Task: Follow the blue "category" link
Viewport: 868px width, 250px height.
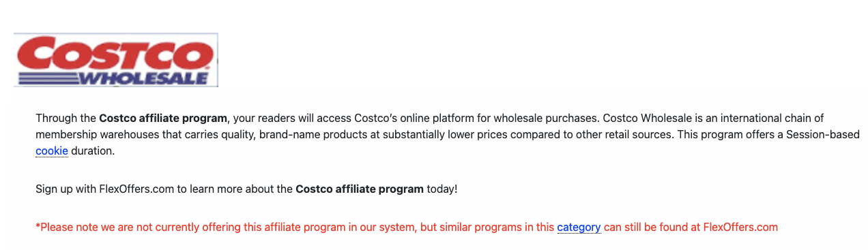Action: (x=579, y=228)
